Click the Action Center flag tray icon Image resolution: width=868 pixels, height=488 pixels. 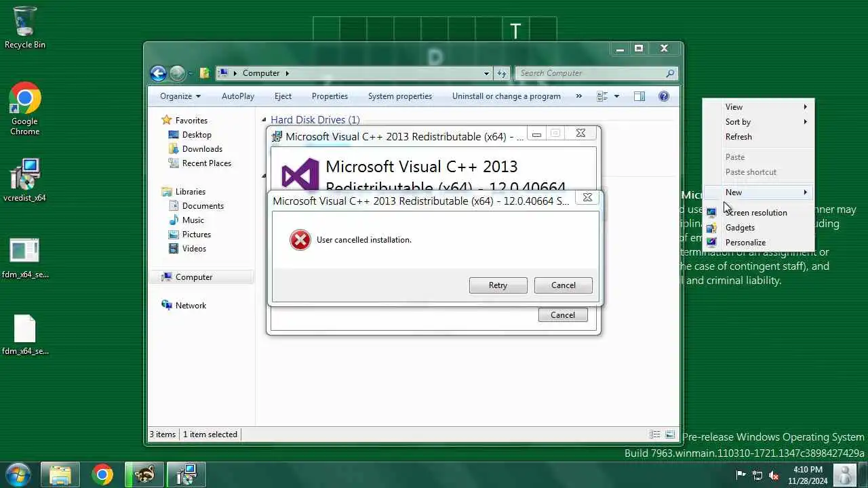tap(741, 475)
